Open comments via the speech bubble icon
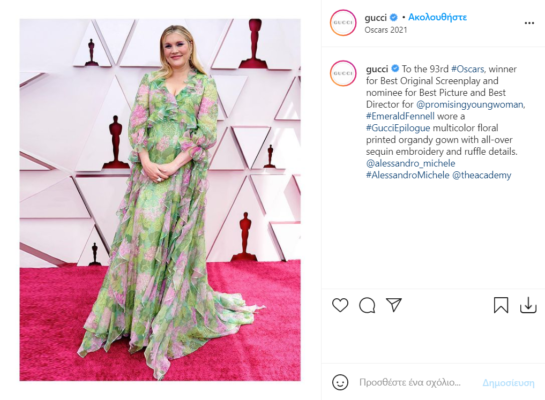Viewport: 545px width, 400px height. pos(367,305)
